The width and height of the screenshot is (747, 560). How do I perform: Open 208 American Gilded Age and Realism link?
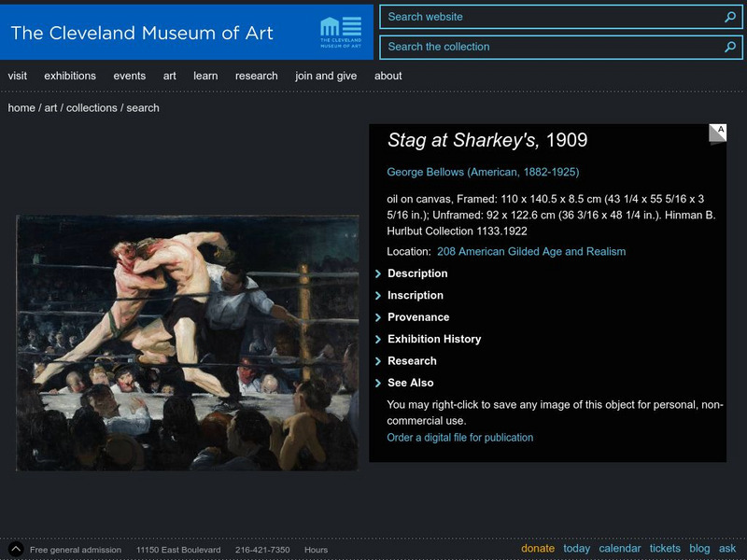530,251
